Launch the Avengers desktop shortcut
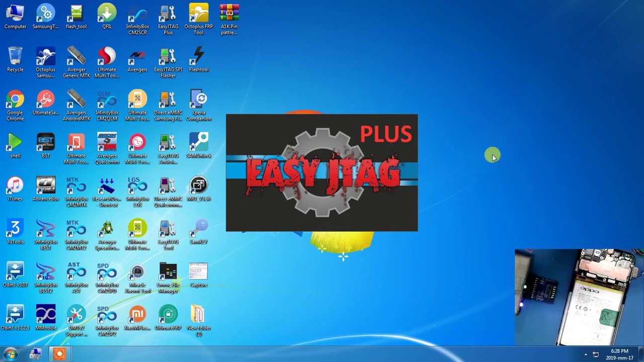Screen dimensions: 644x362 point(137,60)
